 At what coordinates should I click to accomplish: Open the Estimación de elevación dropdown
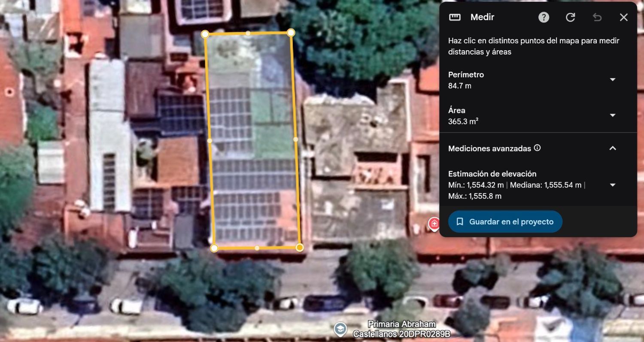(x=613, y=185)
